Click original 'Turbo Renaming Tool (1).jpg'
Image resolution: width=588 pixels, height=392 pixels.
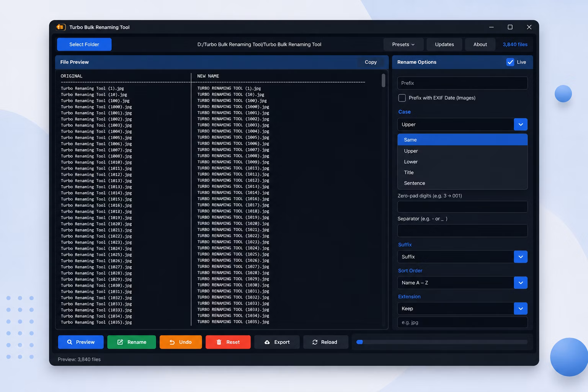(92, 88)
